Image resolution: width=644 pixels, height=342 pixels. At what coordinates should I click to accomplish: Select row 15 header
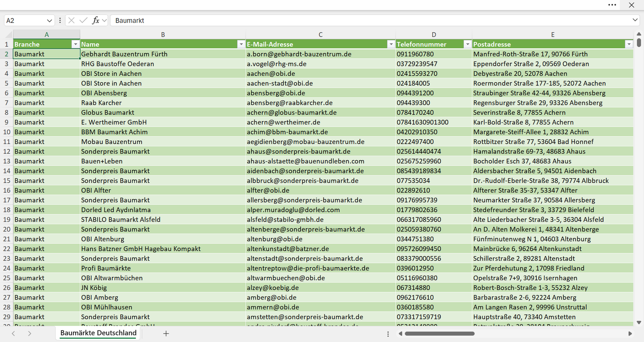tap(6, 180)
